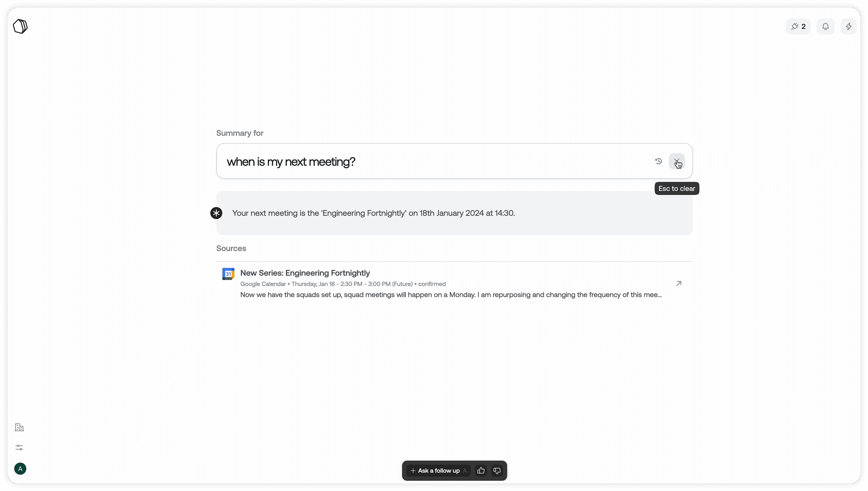Open search history clock icon
Image resolution: width=868 pixels, height=491 pixels.
[x=658, y=161]
